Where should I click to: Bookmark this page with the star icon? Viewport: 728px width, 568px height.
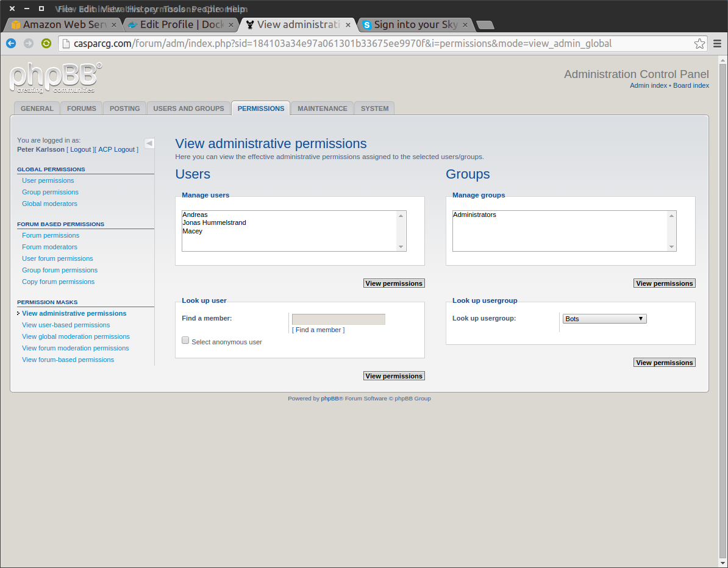coord(699,44)
